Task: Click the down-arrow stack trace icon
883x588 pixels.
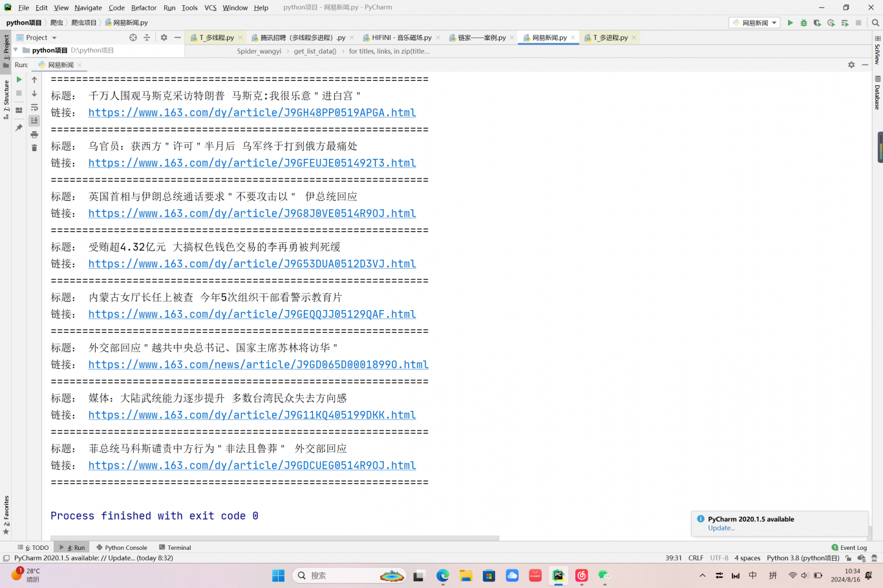Action: tap(34, 94)
